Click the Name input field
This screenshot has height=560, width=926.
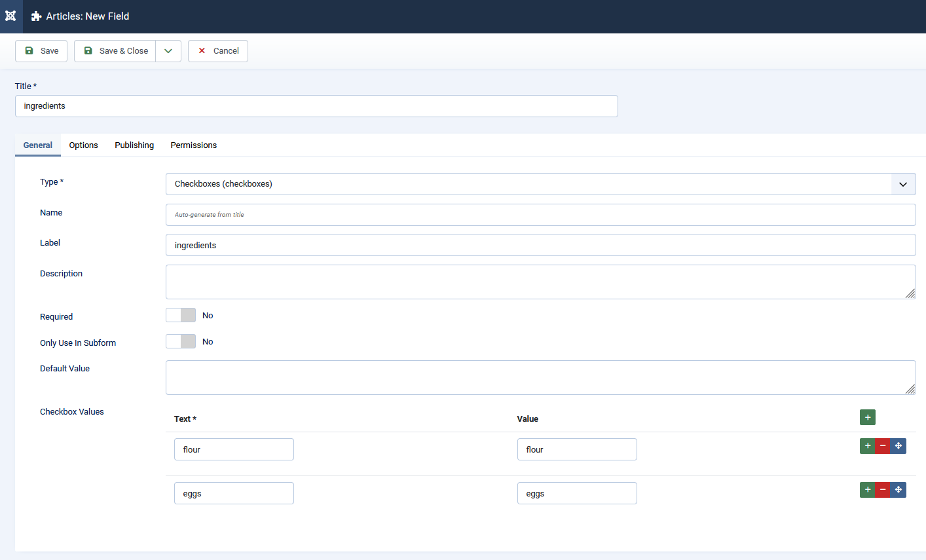pos(541,215)
